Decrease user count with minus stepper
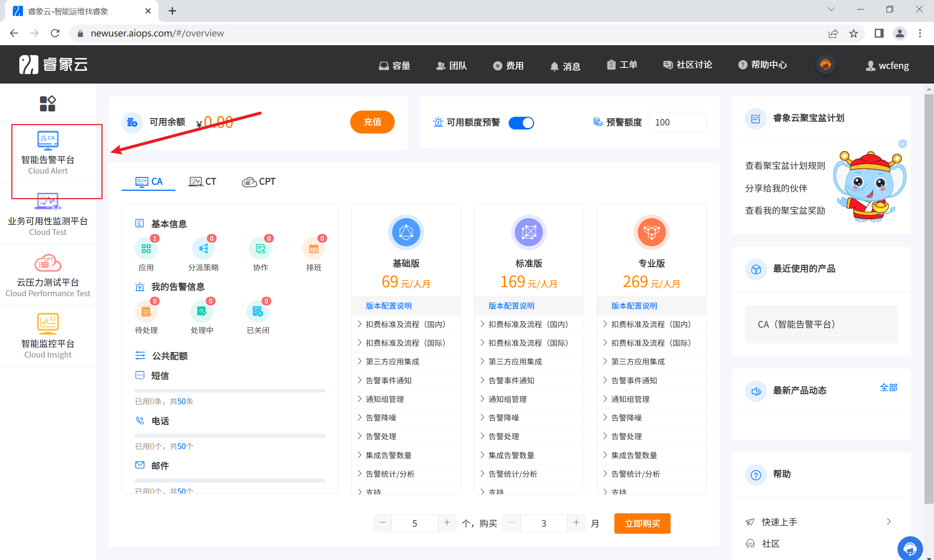 (383, 523)
